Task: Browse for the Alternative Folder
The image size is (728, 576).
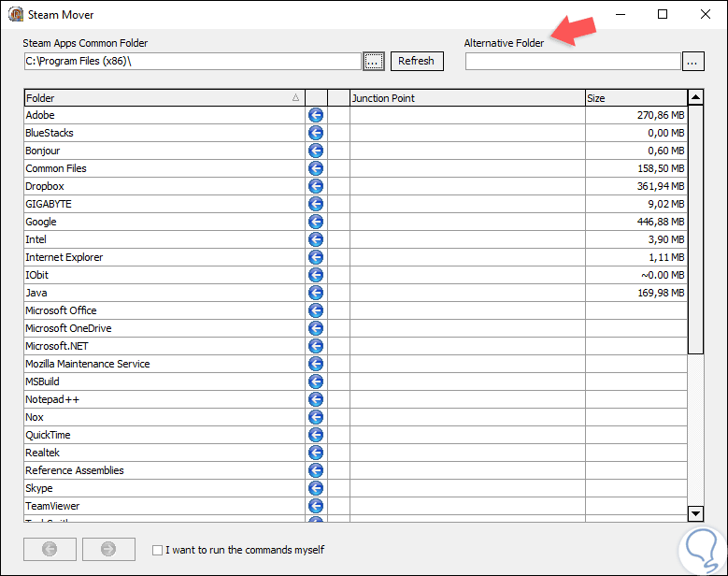Action: (692, 62)
